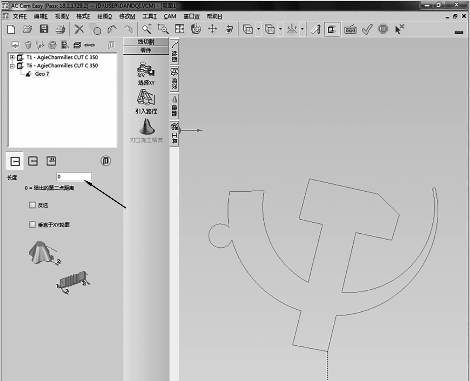Viewport: 470px width, 381px height.
Task: Click the Print icon in the toolbar
Action: pos(60,29)
